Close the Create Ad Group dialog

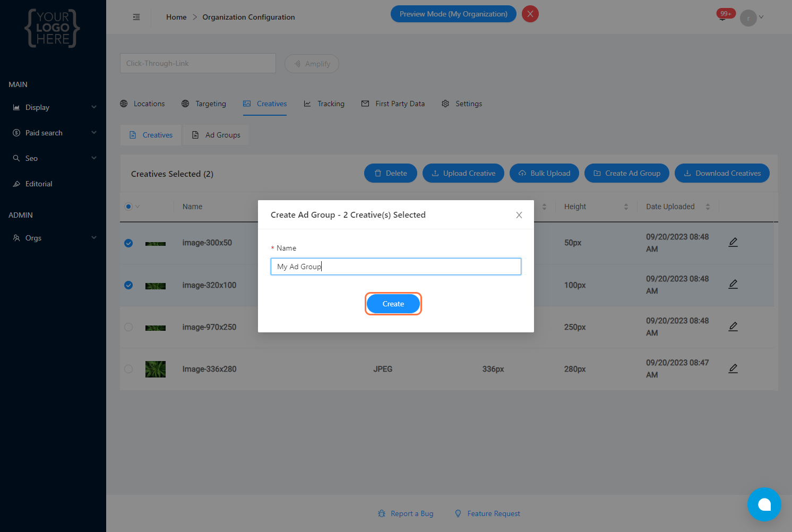(519, 215)
